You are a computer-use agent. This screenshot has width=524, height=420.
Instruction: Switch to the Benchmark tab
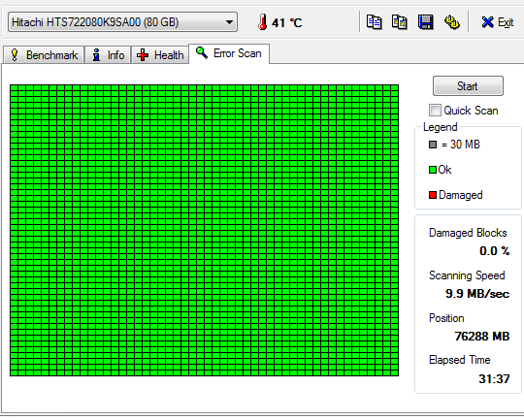44,54
